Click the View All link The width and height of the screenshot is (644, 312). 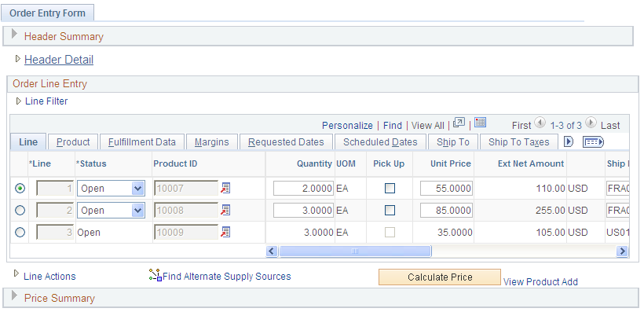(427, 126)
